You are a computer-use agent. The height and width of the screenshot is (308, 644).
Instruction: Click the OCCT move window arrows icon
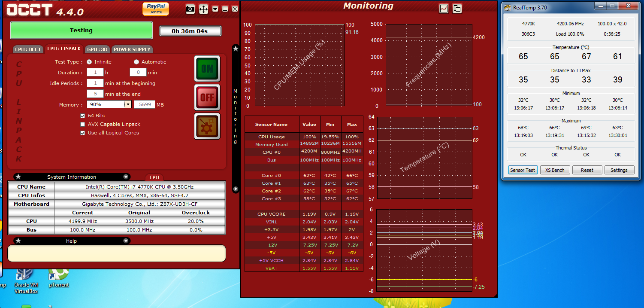(x=203, y=9)
